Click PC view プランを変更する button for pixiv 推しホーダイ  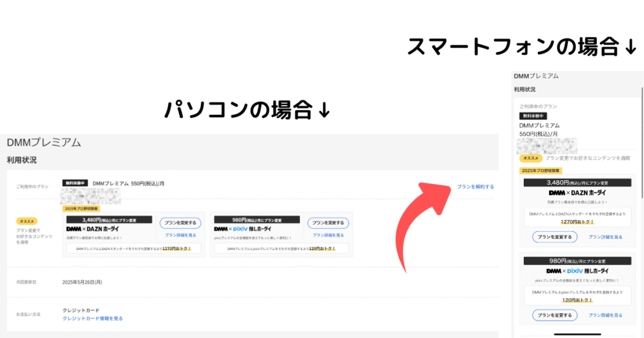pos(328,223)
